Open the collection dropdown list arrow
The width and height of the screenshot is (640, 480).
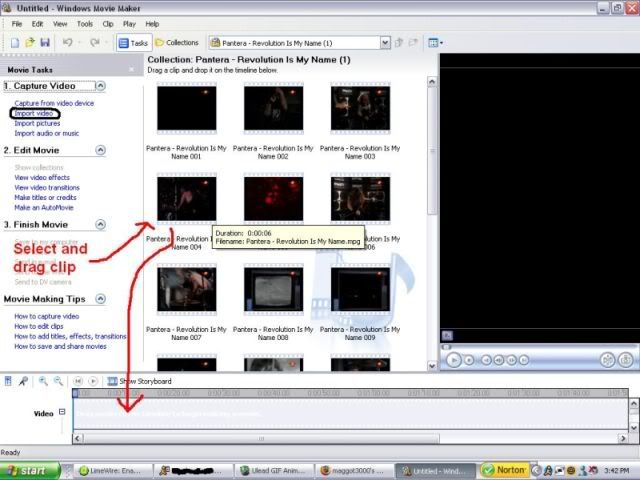point(385,43)
